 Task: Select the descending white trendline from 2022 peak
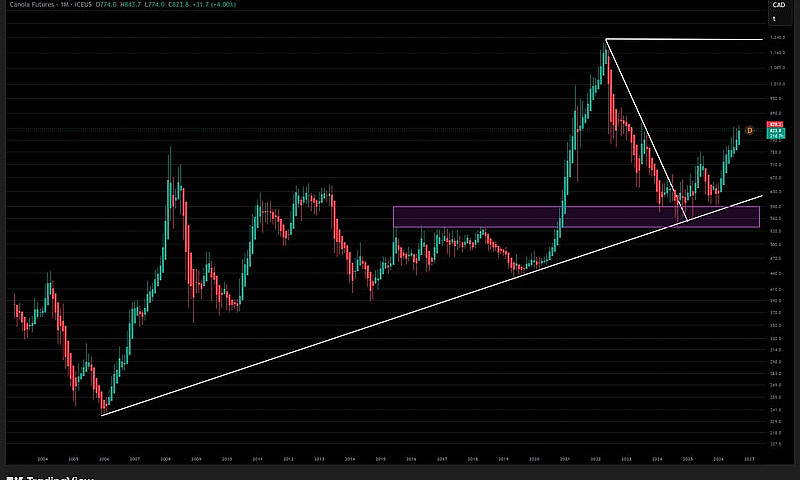(x=646, y=130)
